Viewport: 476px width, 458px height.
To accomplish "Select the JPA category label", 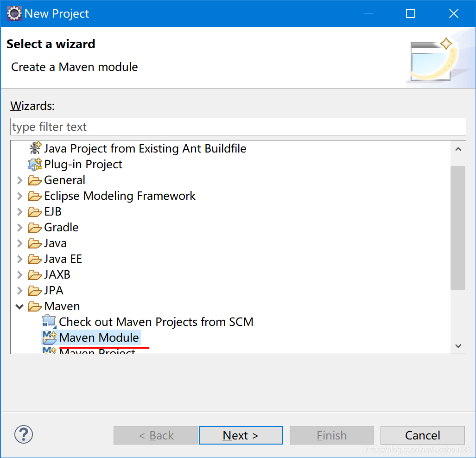I will click(x=54, y=291).
